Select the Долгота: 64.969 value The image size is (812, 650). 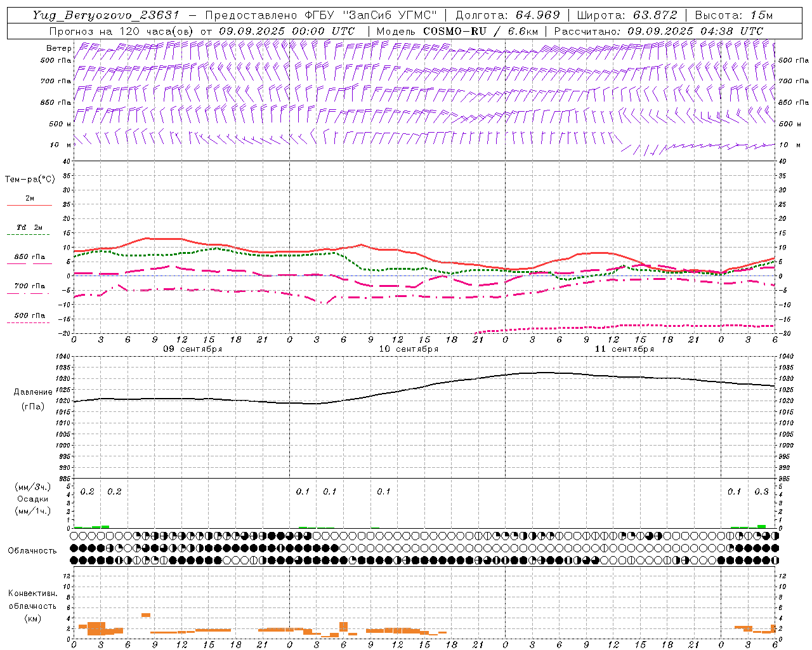coord(507,15)
